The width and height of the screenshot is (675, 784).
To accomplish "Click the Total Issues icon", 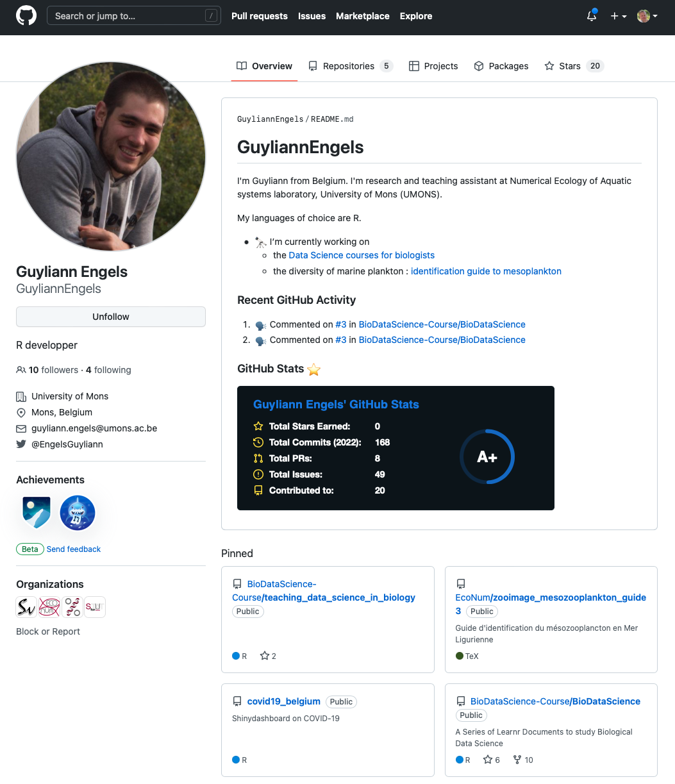I will (x=258, y=474).
